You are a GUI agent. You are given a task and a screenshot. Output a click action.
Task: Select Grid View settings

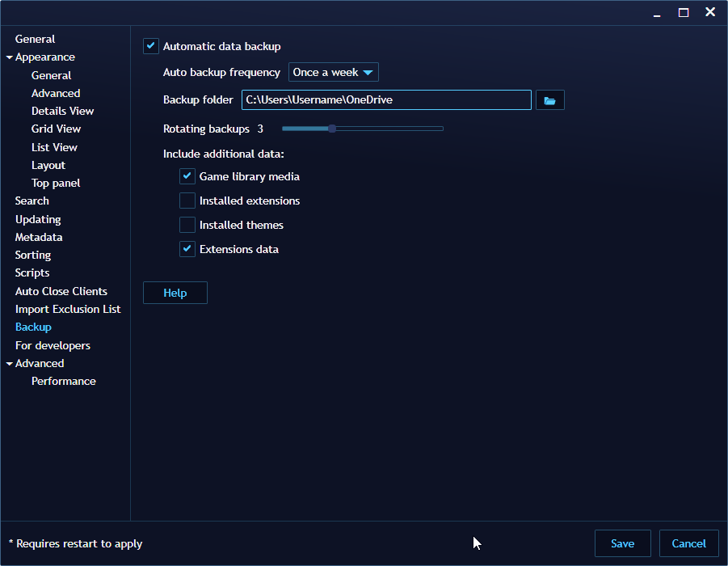[57, 129]
